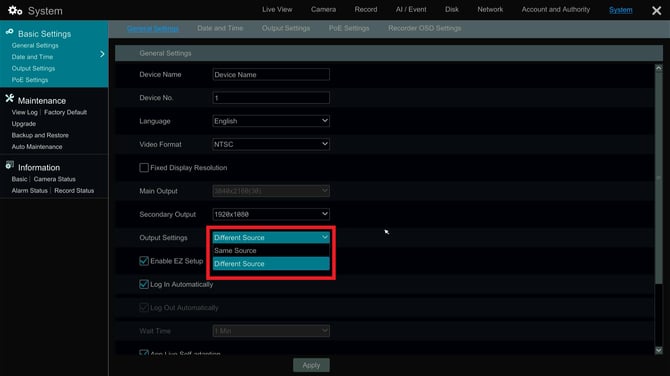Open the AI / Event menu

point(411,9)
